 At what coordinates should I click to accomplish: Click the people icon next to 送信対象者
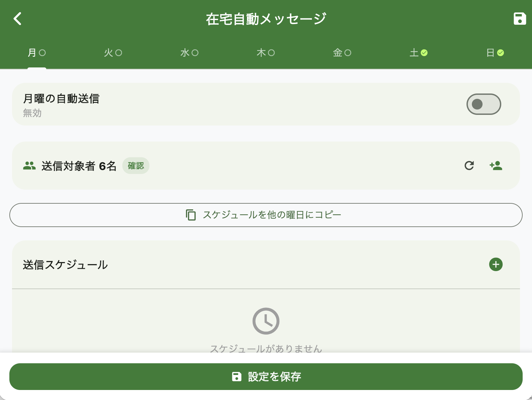[29, 165]
